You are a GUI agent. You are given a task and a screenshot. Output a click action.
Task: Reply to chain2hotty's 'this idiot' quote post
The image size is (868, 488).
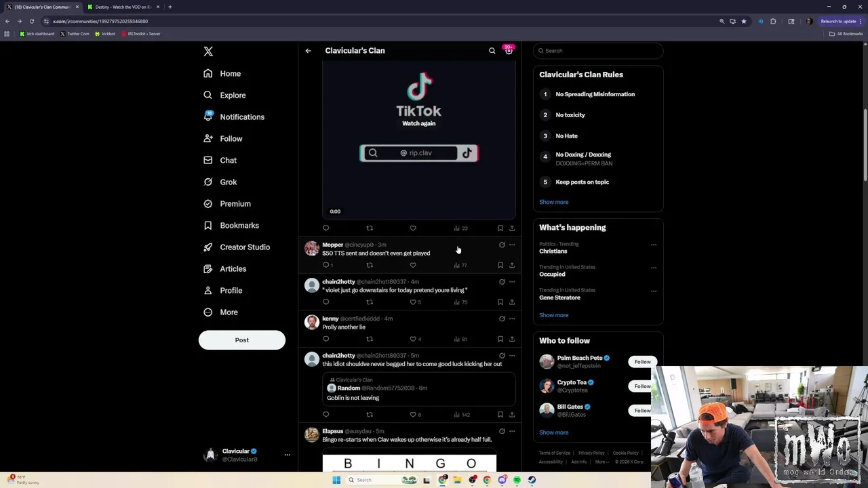326,415
